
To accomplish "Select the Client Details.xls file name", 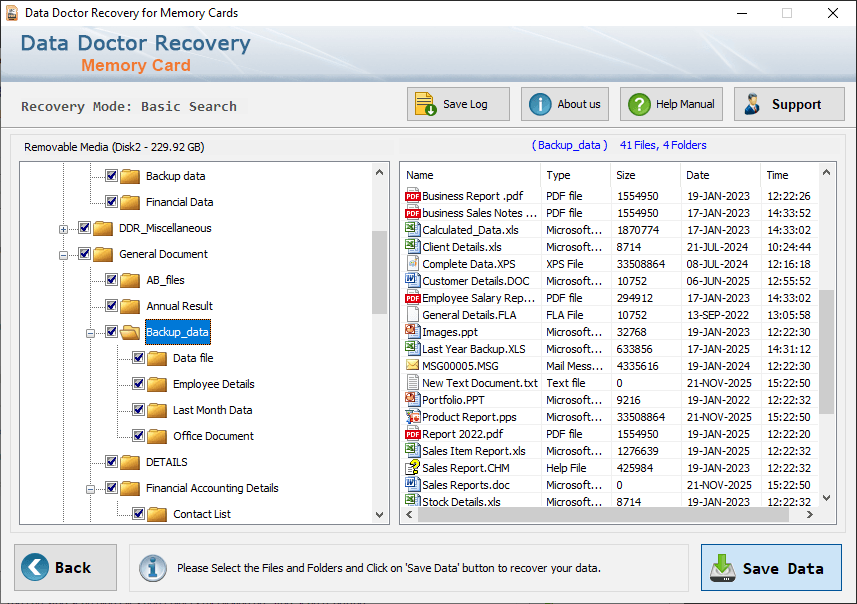I will [x=462, y=247].
